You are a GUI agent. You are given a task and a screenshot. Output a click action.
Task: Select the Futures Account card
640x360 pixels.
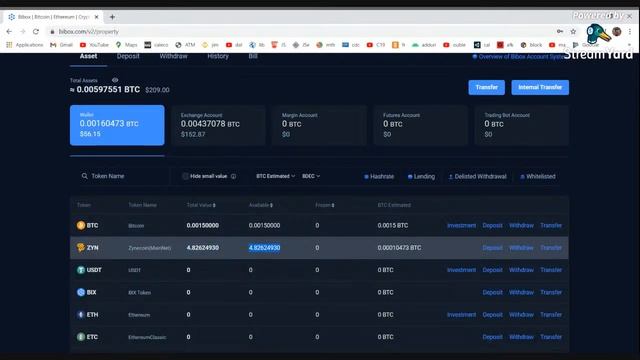coord(420,125)
